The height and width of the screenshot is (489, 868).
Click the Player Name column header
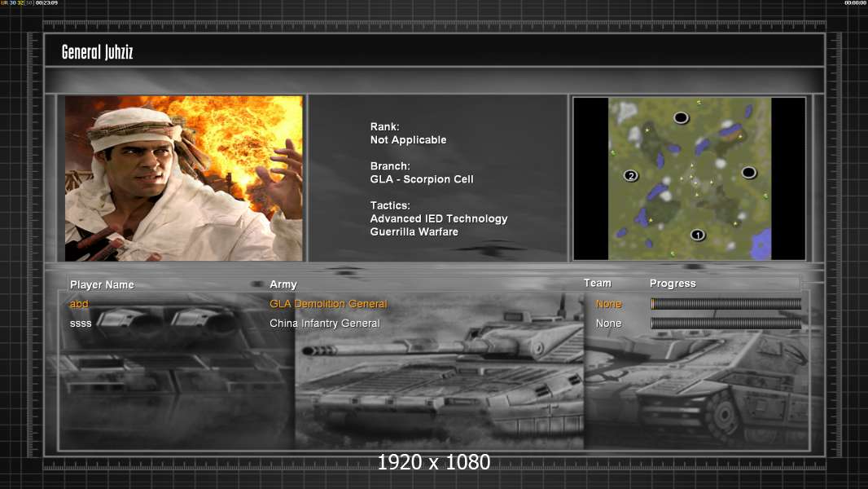pyautogui.click(x=102, y=284)
